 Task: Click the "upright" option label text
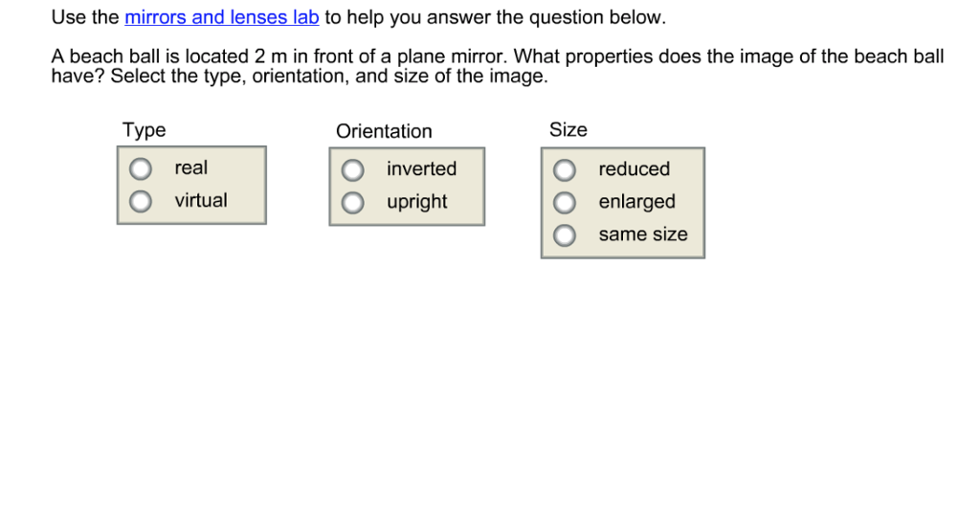click(x=416, y=202)
